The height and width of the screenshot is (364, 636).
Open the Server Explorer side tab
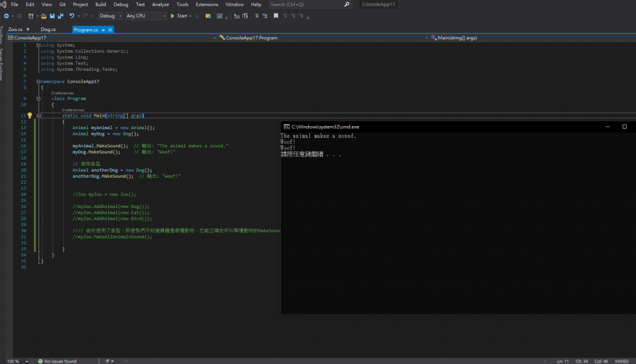click(x=2, y=65)
